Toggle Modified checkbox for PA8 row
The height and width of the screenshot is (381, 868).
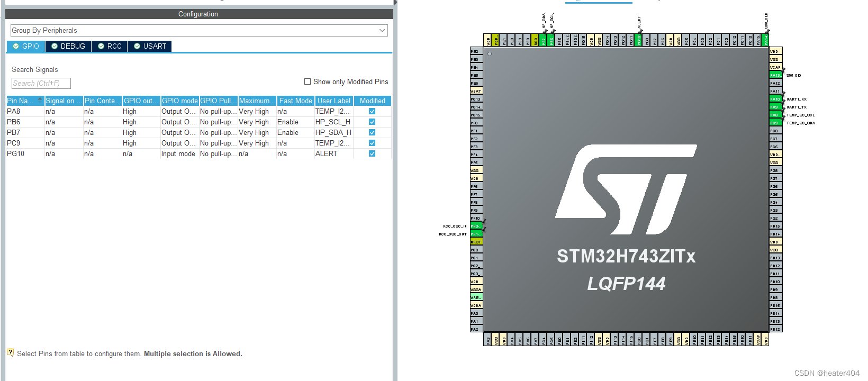pyautogui.click(x=372, y=111)
